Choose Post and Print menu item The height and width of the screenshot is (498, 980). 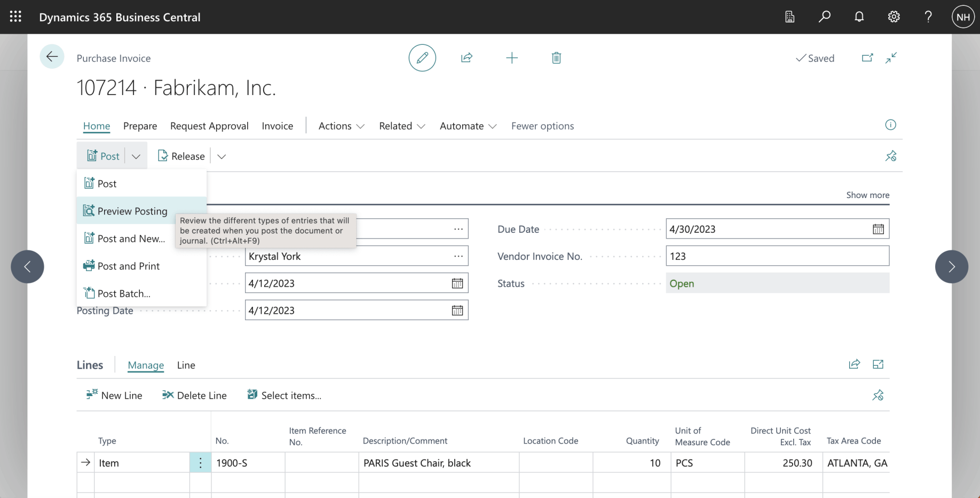[128, 266]
